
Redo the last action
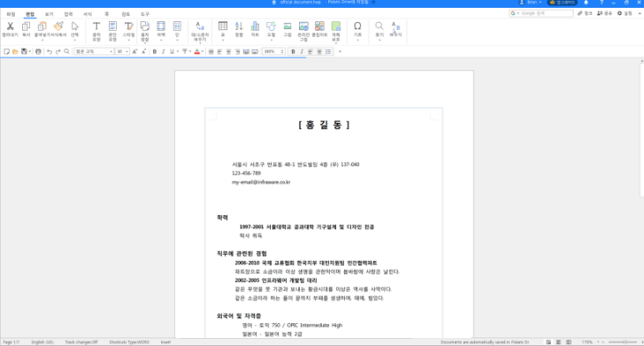pos(57,51)
